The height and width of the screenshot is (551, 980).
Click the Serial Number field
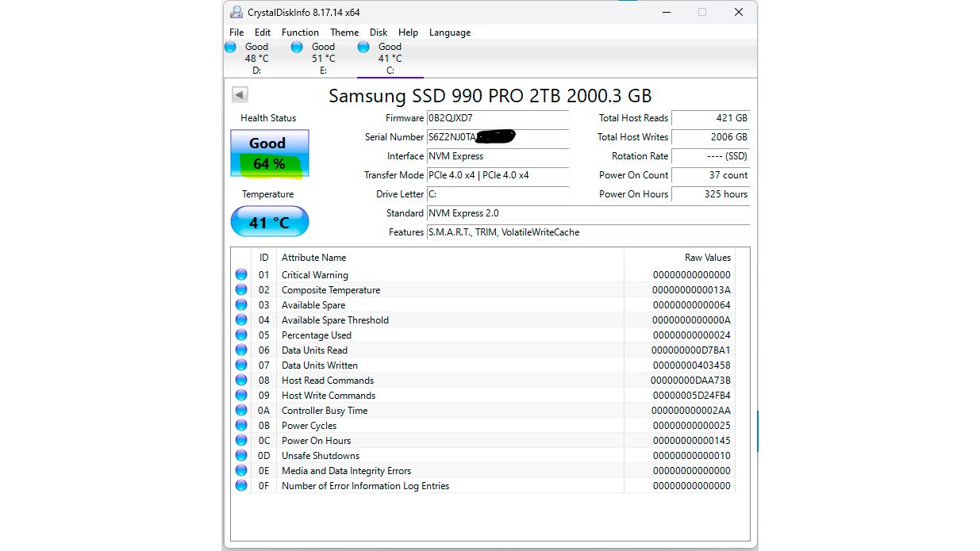(x=498, y=137)
